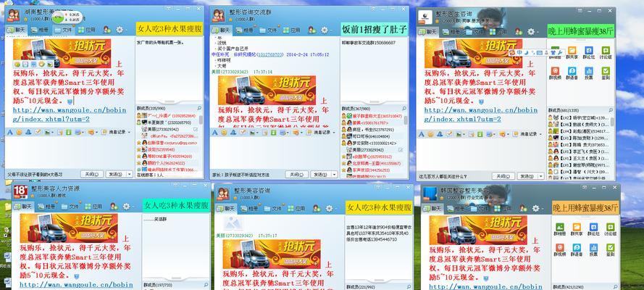This screenshot has width=644, height=290.
Task: Open settings gear menu in 湖南整形 window
Action: pyautogui.click(x=120, y=30)
